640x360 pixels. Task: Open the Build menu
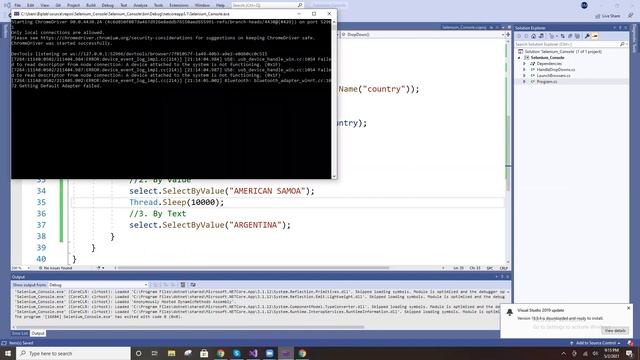pos(91,5)
